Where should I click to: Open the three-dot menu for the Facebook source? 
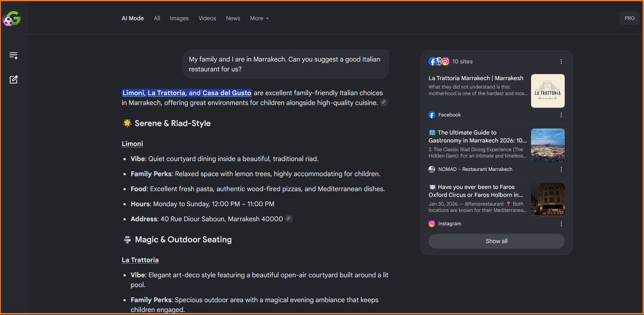click(x=561, y=115)
